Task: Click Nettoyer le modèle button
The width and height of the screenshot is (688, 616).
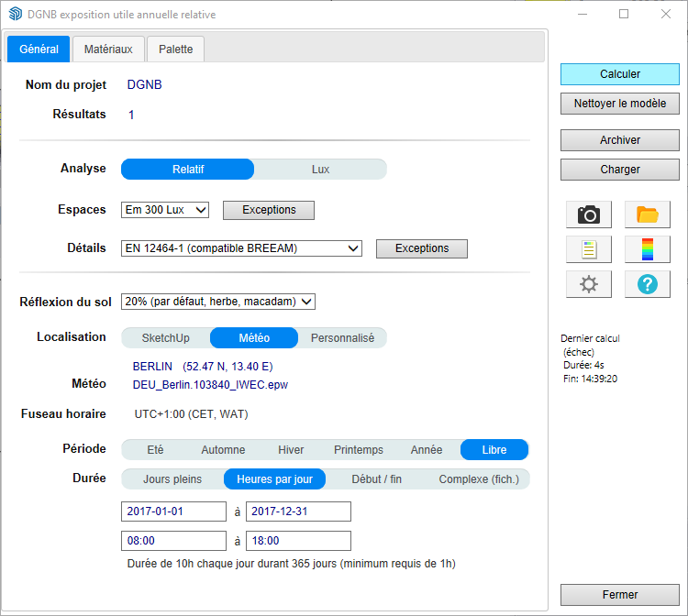Action: point(620,104)
